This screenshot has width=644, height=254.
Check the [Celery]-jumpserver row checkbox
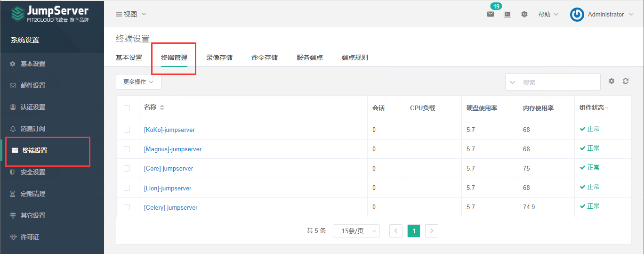click(127, 207)
